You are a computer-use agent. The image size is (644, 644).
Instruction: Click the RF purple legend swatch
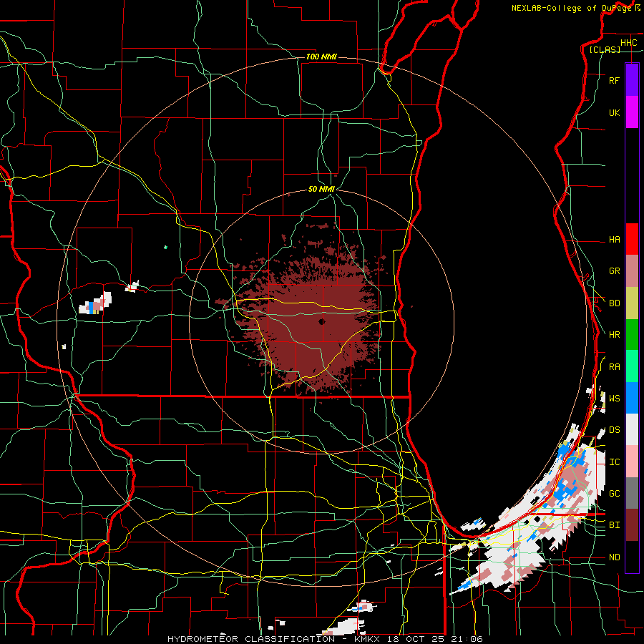632,80
